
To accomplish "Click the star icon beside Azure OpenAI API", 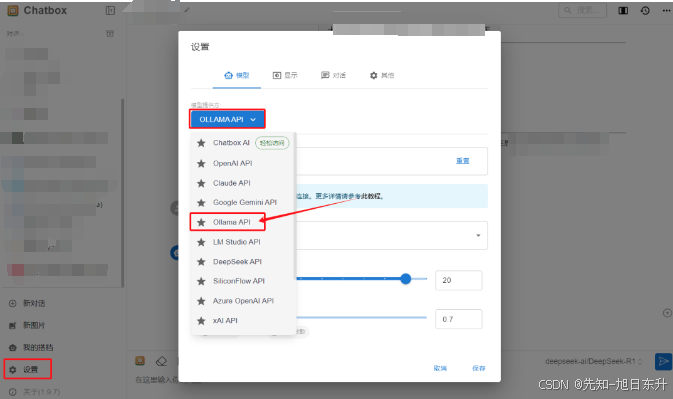I will [x=201, y=301].
